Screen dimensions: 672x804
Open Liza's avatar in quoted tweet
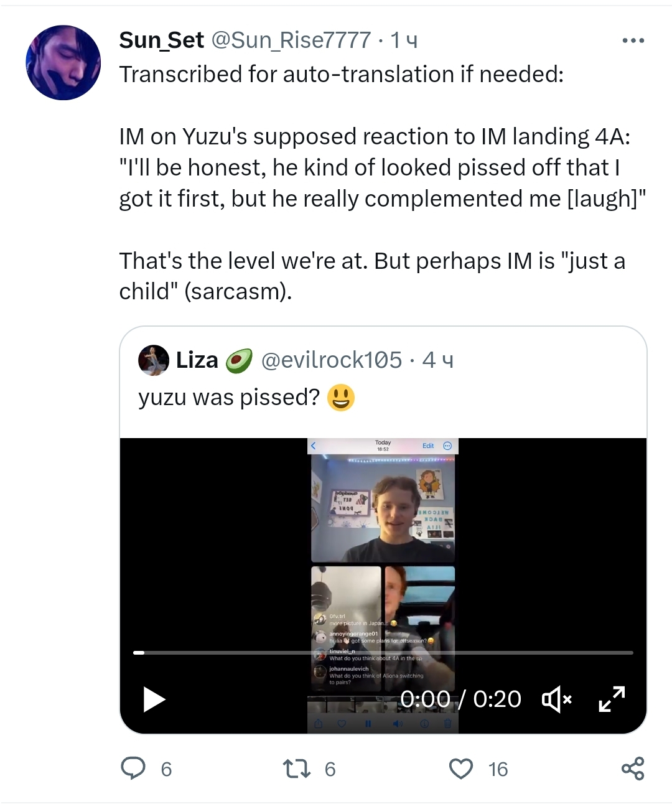154,360
